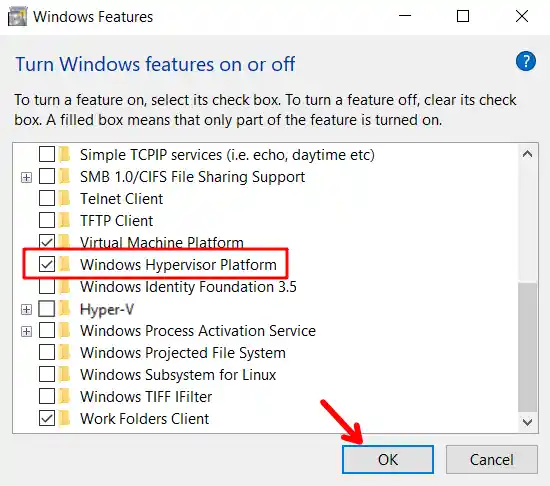Expand the Hyper-V tree node

pyautogui.click(x=26, y=310)
